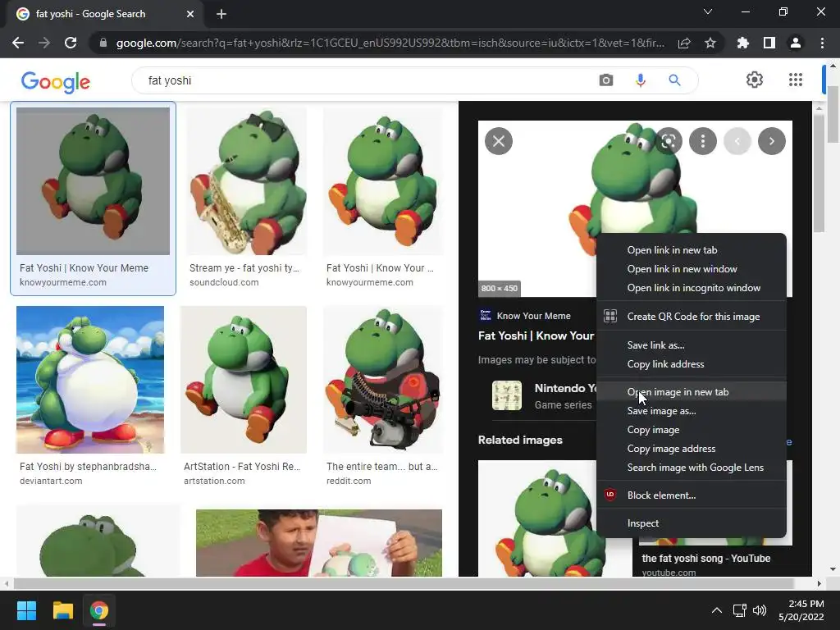Choose Open link in incognito window
The height and width of the screenshot is (630, 840).
691,288
